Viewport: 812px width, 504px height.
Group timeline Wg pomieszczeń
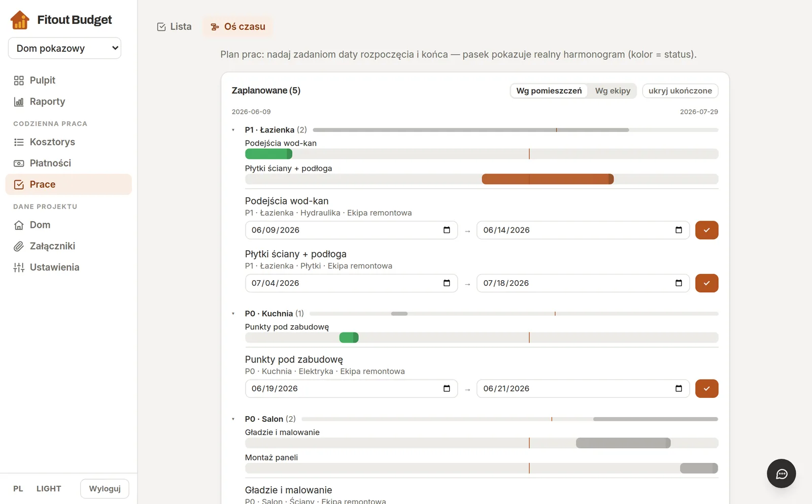[549, 91]
